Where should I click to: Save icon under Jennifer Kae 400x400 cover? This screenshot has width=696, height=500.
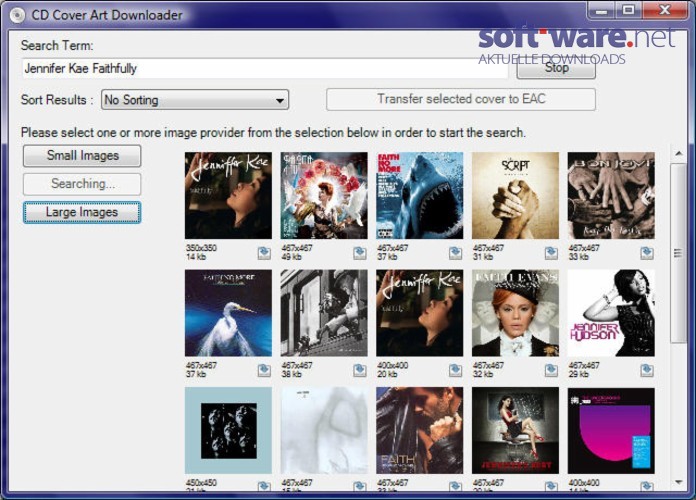coord(455,370)
